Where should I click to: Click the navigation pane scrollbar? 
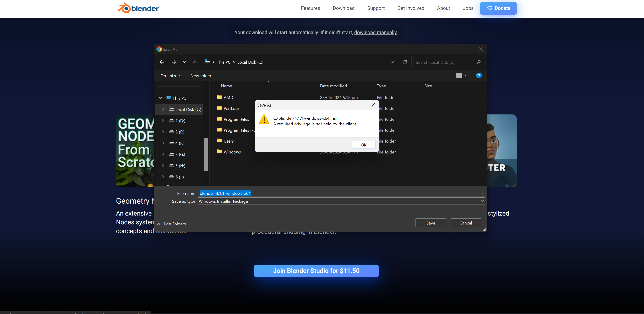pos(206,155)
